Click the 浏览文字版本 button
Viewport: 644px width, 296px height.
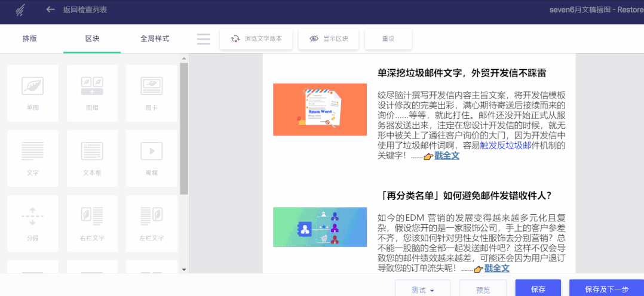(256, 39)
